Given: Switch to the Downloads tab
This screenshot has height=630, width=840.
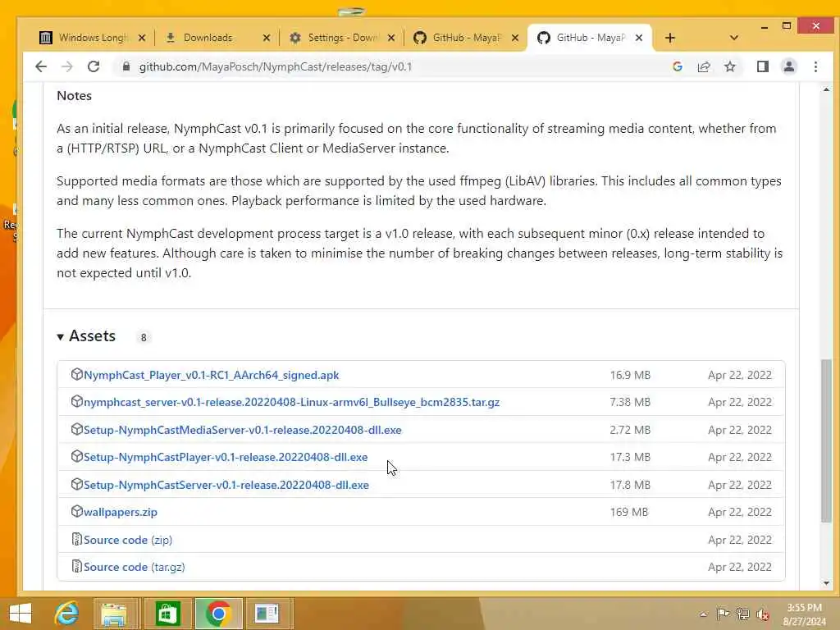Looking at the screenshot, I should 206,38.
